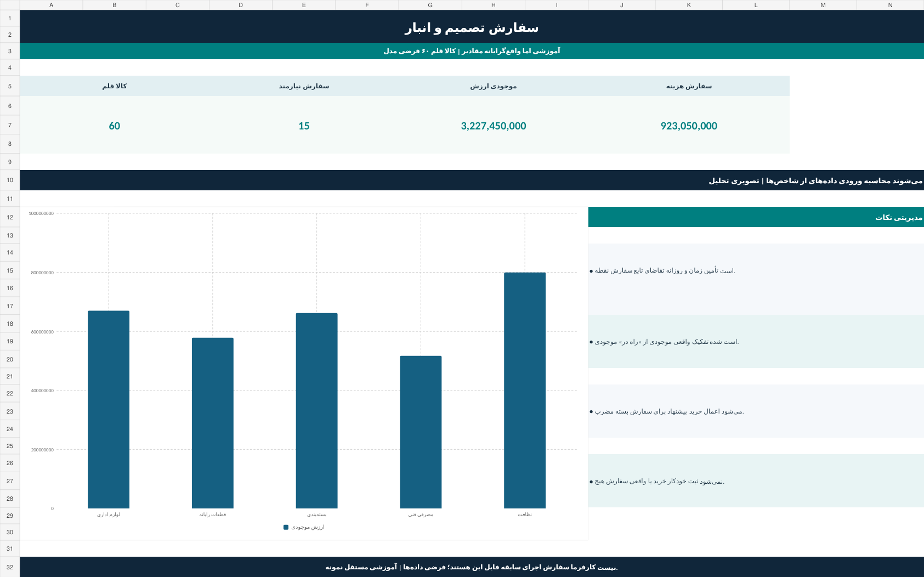Click the select-all corner box
The image size is (924, 577).
(x=10, y=5)
